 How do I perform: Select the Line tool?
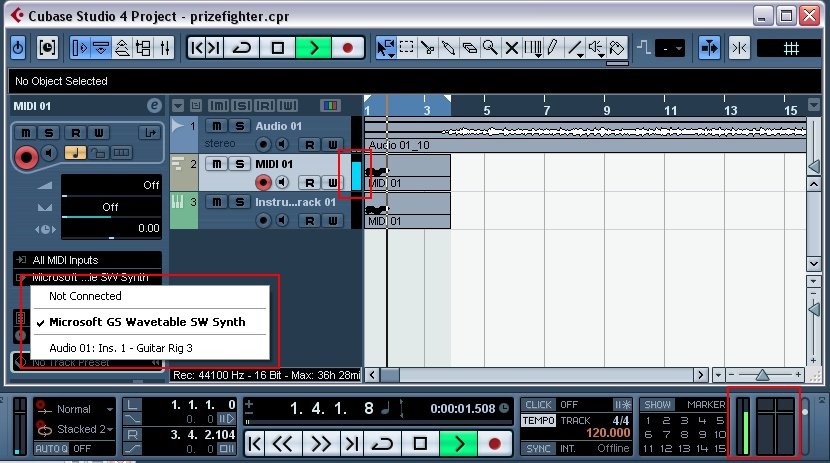(x=574, y=48)
